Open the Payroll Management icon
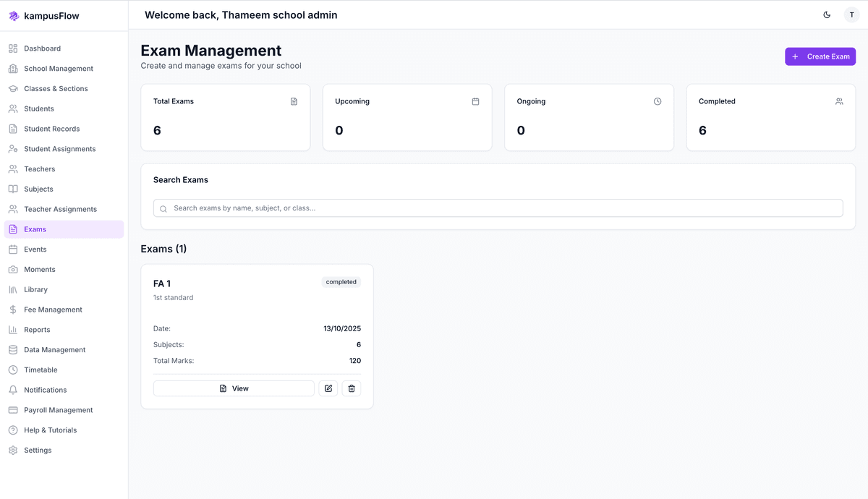The height and width of the screenshot is (499, 868). [x=12, y=409]
